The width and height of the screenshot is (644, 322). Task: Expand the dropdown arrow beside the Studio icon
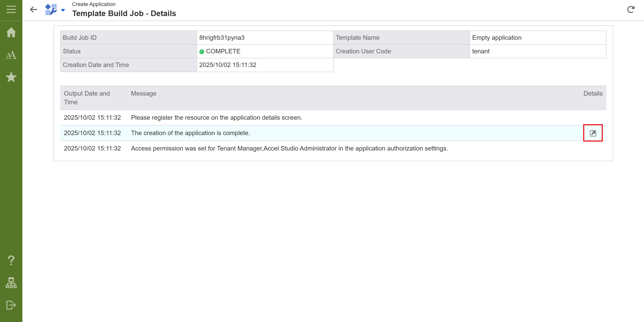pyautogui.click(x=63, y=10)
